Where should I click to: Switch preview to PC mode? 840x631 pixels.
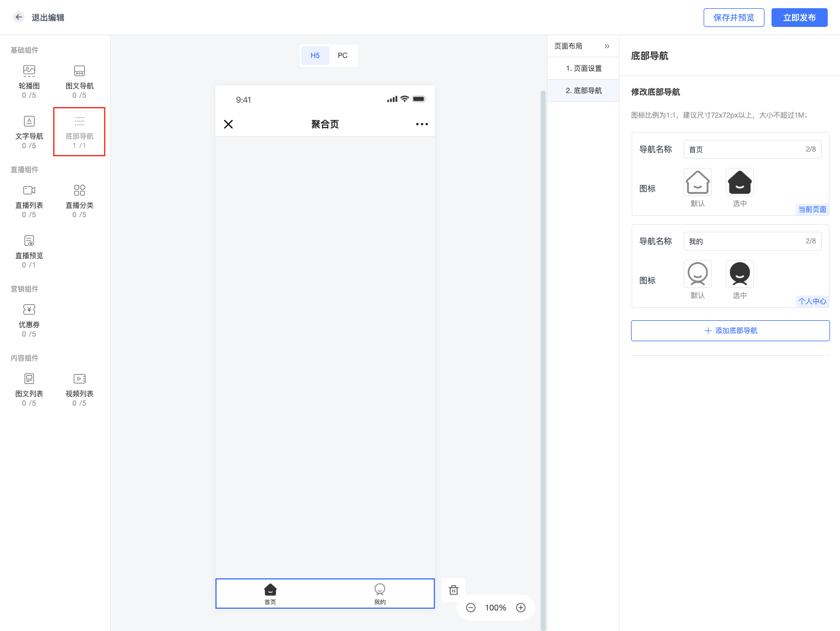pos(342,56)
